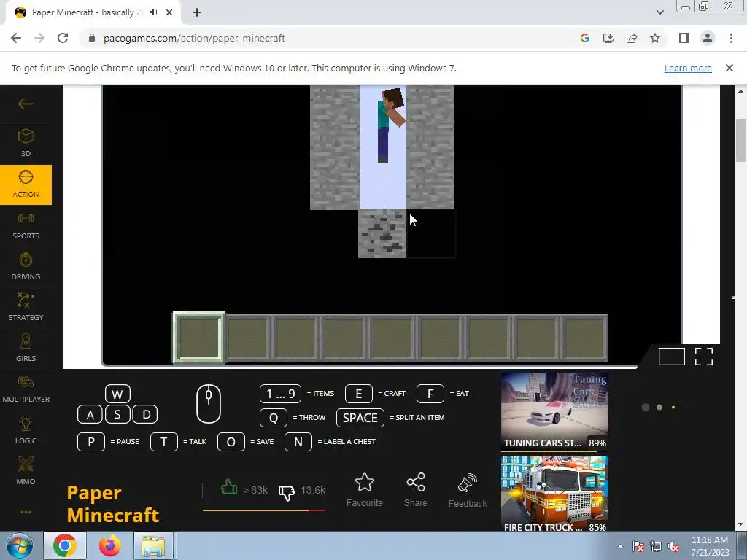Click the Paper Minecraft title text

coord(113,504)
